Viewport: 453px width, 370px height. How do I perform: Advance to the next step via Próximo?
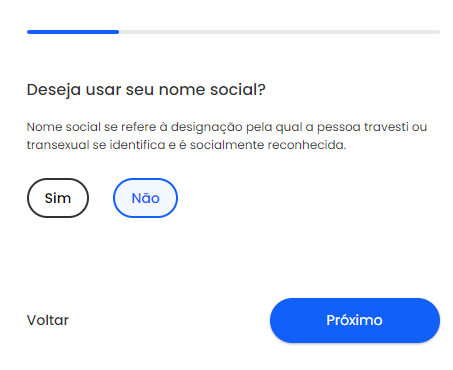[355, 320]
